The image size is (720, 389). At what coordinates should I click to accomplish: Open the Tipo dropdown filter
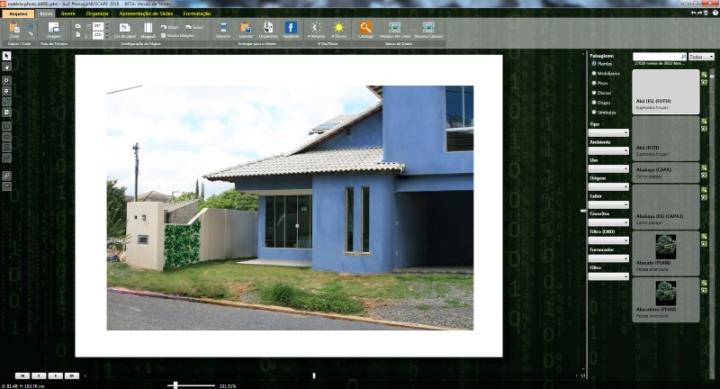[608, 133]
